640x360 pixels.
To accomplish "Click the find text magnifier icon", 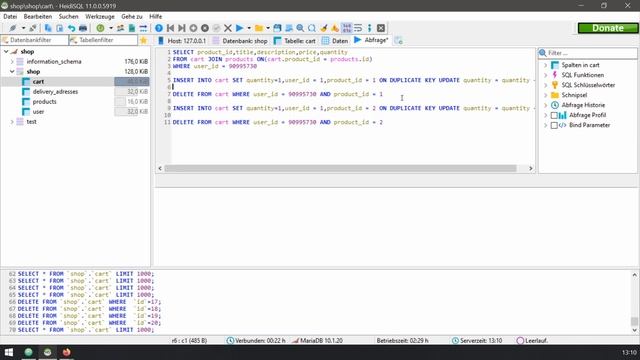I will (300, 28).
